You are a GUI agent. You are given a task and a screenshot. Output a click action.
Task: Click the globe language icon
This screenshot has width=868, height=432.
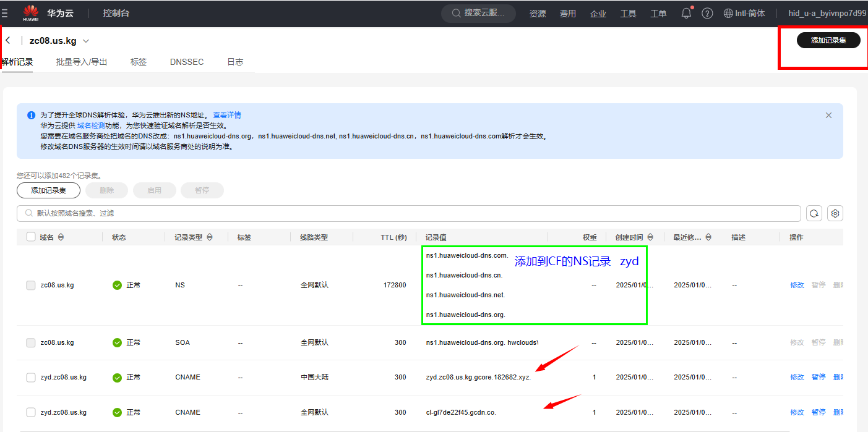(x=728, y=13)
